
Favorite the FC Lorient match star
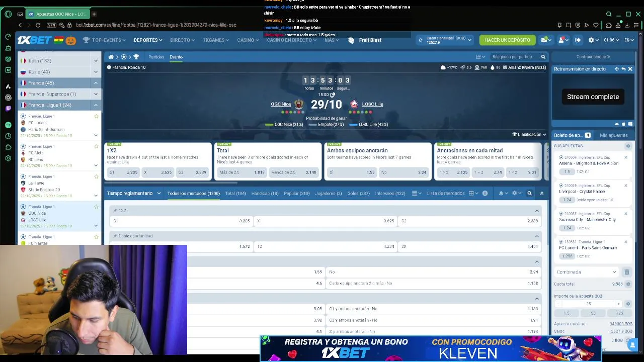coord(96,116)
